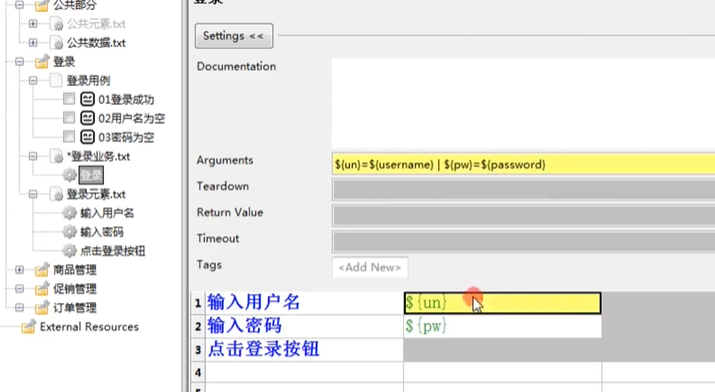Expand the 商品管理 folder
The width and height of the screenshot is (715, 392).
(x=20, y=270)
